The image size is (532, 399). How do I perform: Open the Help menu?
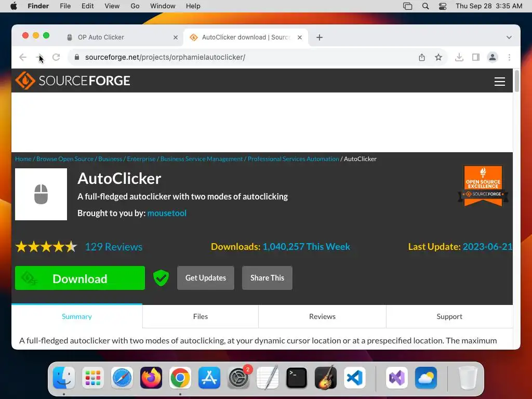point(193,6)
